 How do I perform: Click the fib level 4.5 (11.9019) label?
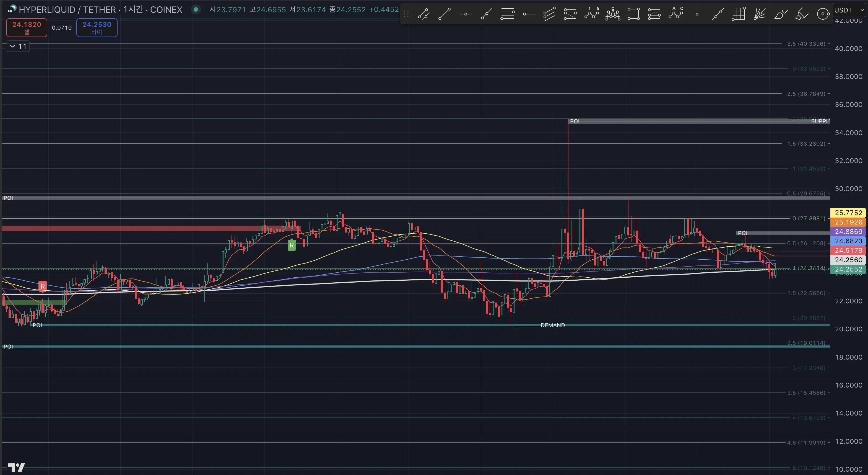click(x=806, y=443)
